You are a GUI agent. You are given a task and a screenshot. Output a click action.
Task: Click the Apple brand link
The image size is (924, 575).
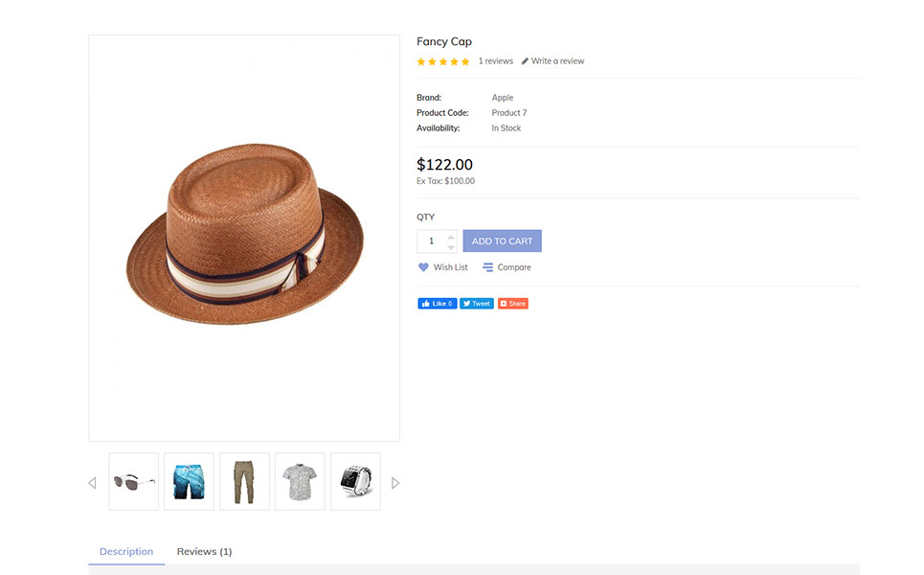(x=503, y=98)
